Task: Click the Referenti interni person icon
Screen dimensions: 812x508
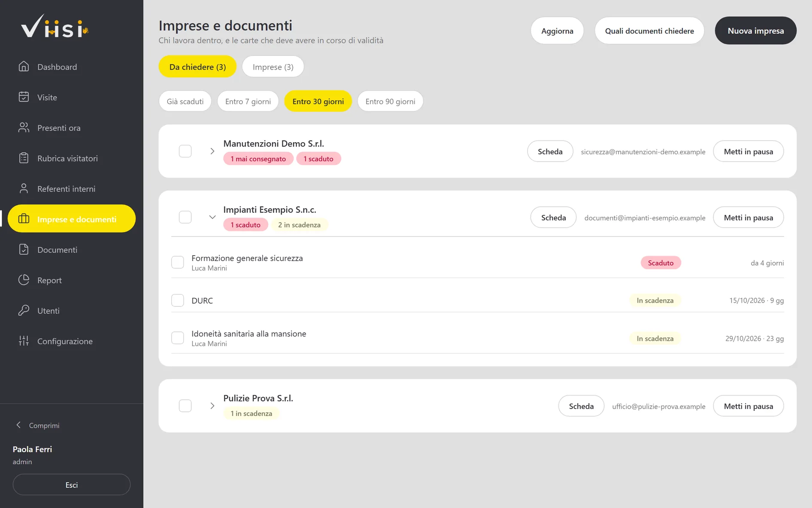Action: coord(24,189)
